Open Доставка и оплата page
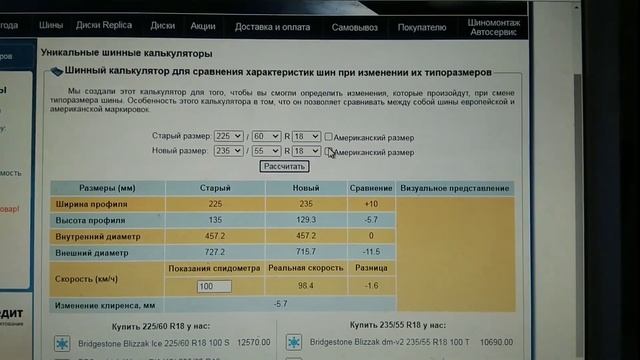 (x=272, y=27)
